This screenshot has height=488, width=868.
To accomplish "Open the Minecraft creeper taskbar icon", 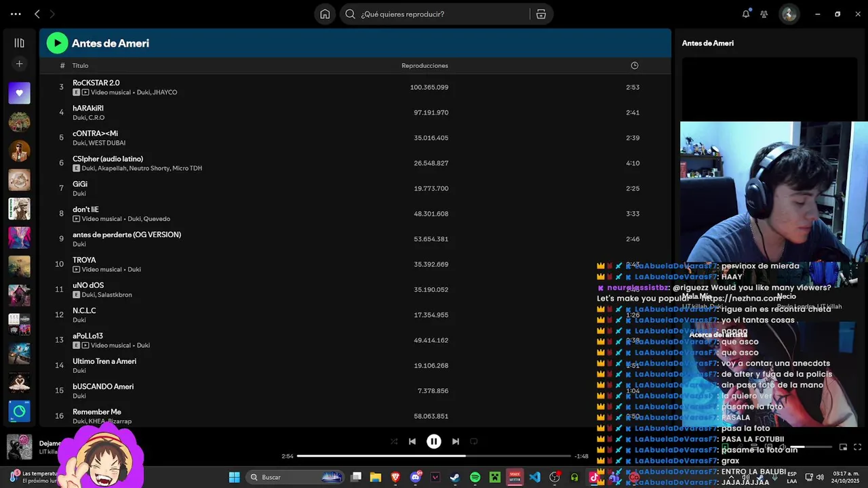I will point(495,477).
